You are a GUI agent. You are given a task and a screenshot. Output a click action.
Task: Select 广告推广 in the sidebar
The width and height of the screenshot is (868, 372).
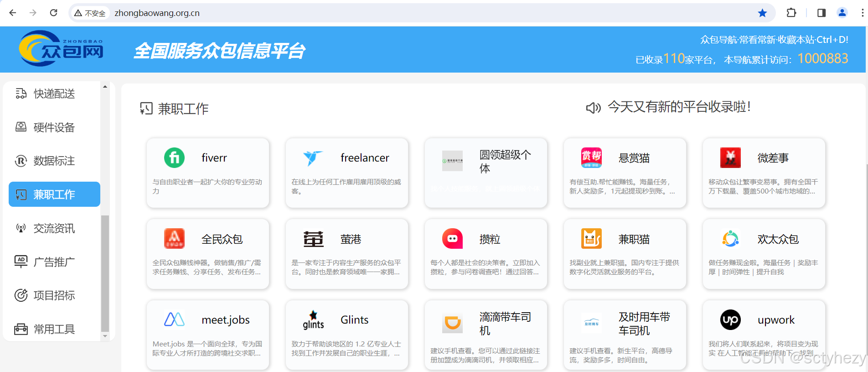click(x=54, y=262)
